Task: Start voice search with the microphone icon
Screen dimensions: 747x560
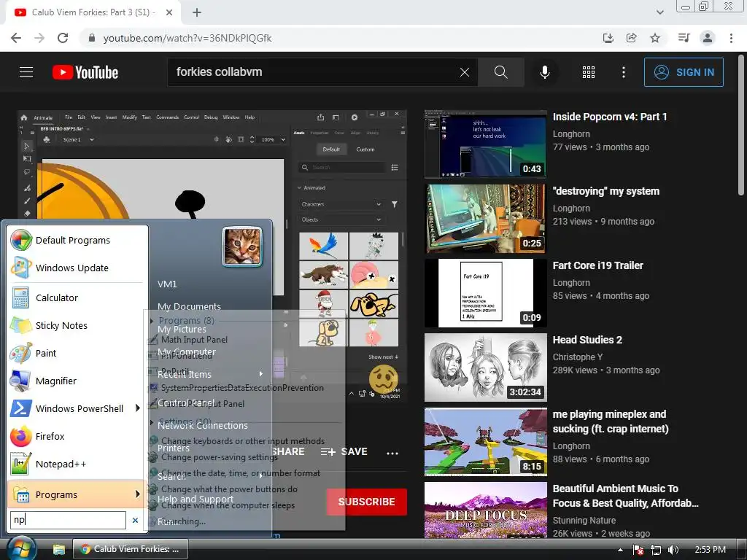Action: 545,72
